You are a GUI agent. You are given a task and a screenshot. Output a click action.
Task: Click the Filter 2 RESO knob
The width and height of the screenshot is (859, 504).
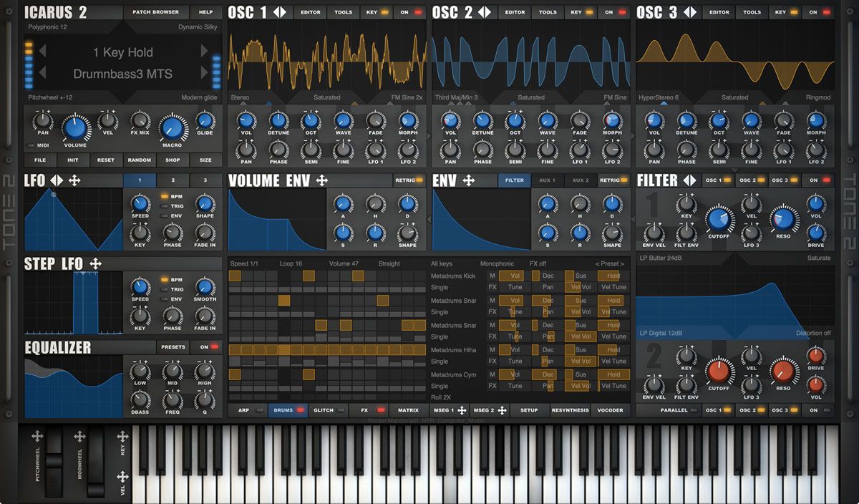[783, 371]
